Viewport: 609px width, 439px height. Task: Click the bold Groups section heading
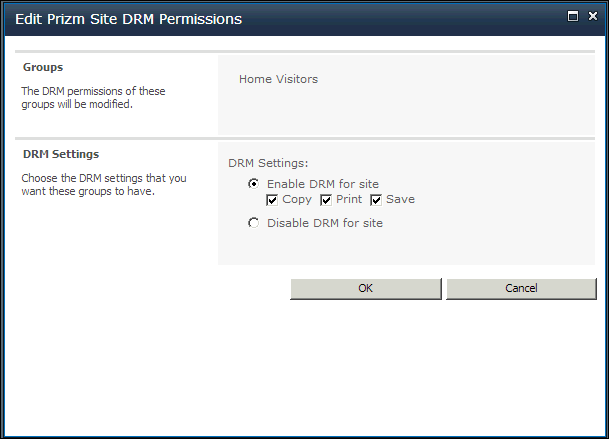tap(43, 67)
